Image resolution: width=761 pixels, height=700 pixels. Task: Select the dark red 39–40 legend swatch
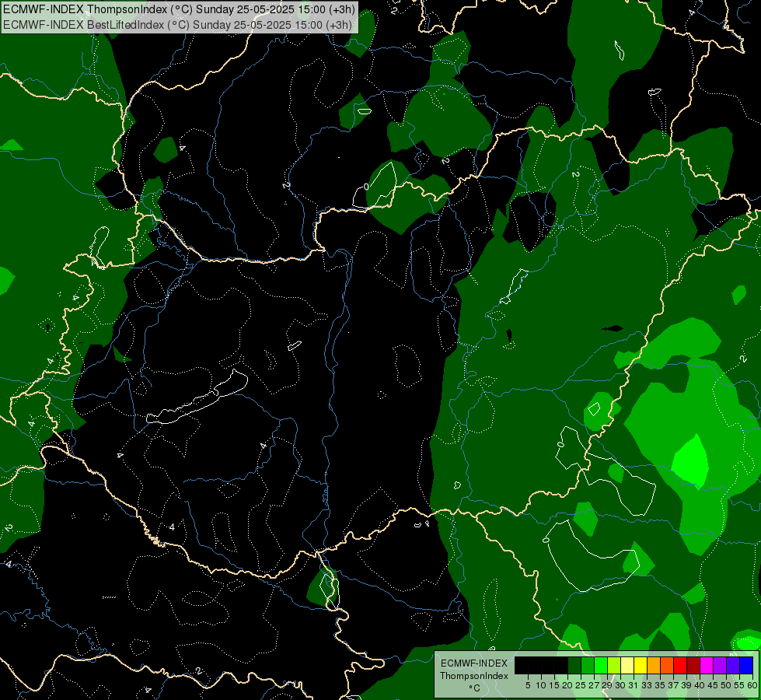[693, 666]
